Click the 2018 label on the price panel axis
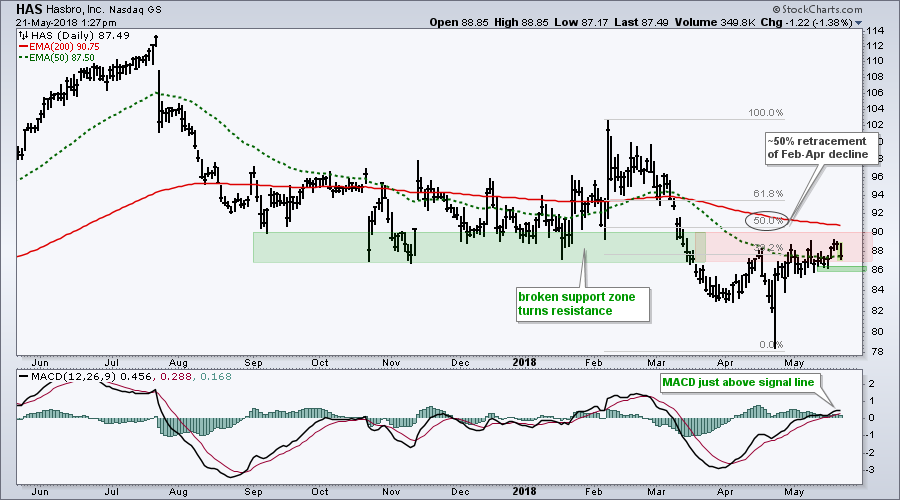The image size is (900, 500). 524,363
